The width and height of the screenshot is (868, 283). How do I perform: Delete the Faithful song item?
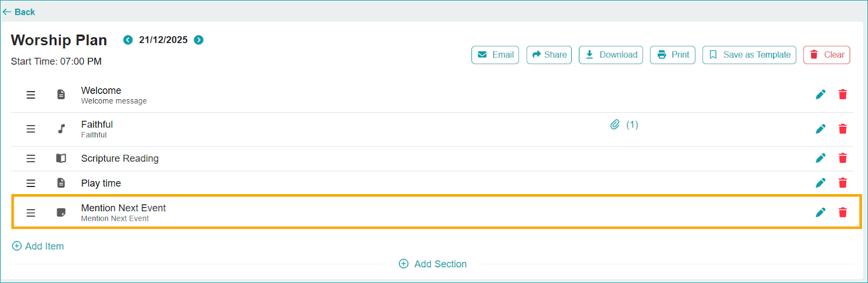843,129
